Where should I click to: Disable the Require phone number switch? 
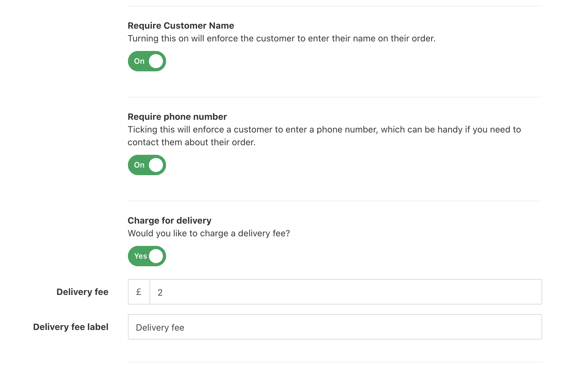pos(147,165)
